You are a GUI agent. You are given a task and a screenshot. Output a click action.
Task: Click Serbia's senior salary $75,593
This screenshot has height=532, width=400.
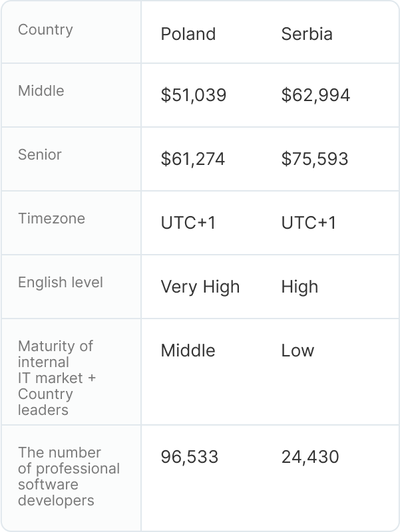tap(315, 159)
